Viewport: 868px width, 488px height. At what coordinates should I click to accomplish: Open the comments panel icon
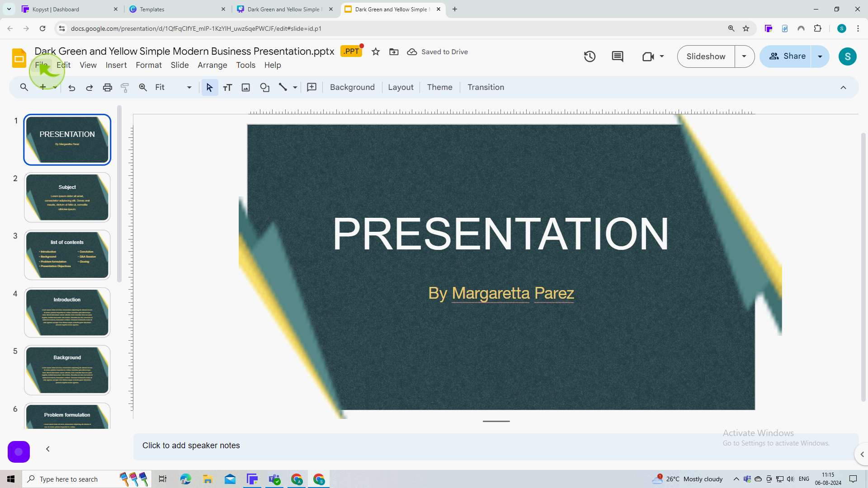tap(618, 56)
